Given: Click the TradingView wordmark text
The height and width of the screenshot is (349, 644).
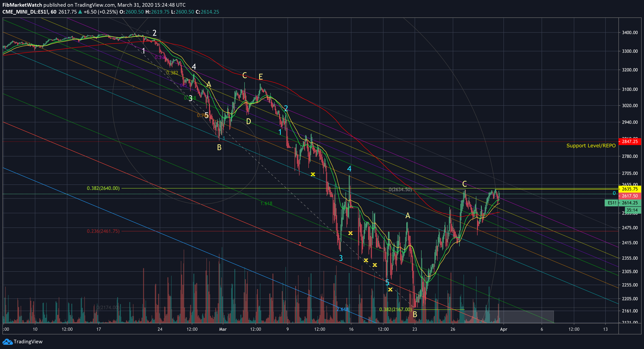Looking at the screenshot, I should pyautogui.click(x=28, y=341).
